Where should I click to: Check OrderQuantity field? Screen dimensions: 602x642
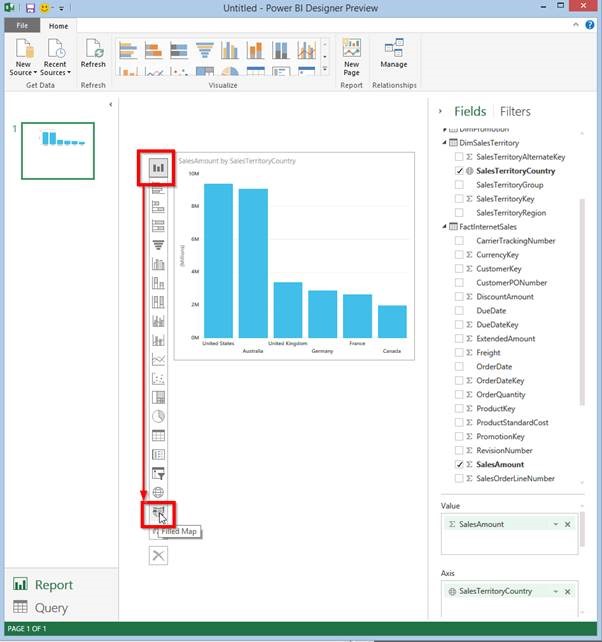point(459,394)
